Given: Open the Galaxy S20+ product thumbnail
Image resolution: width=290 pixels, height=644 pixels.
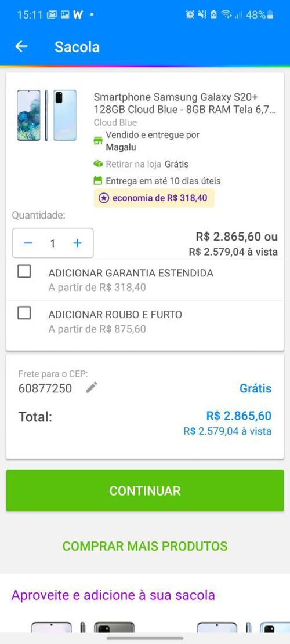Looking at the screenshot, I should [46, 115].
